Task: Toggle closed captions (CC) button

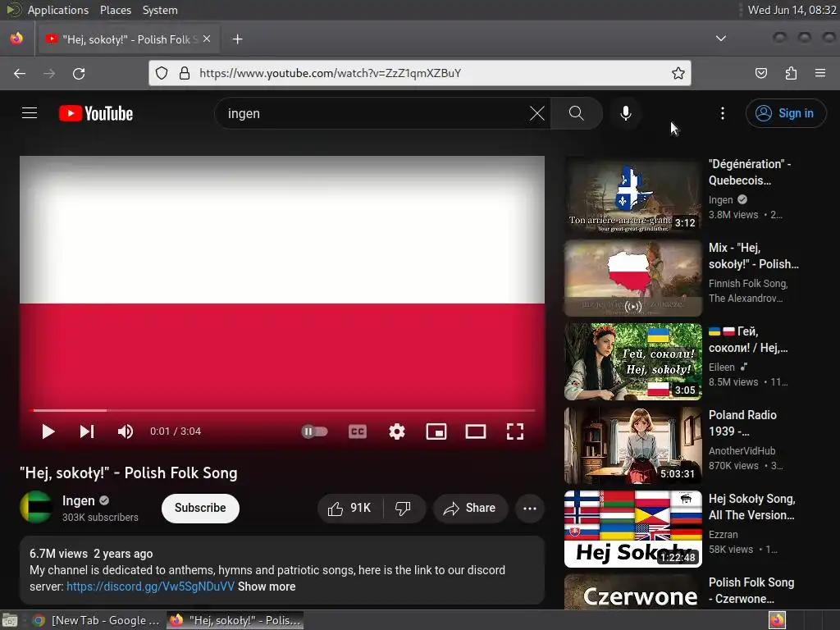Action: click(x=358, y=431)
